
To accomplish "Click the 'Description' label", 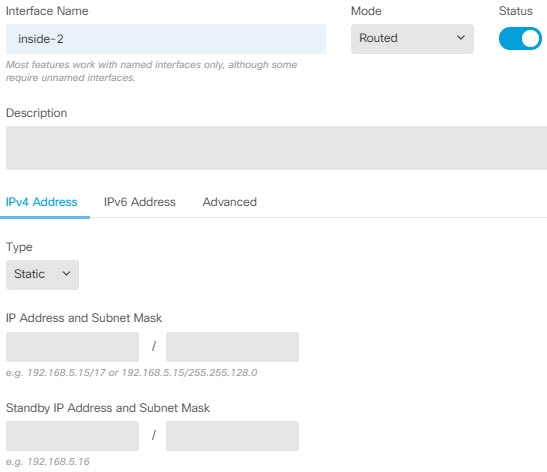I will point(37,113).
